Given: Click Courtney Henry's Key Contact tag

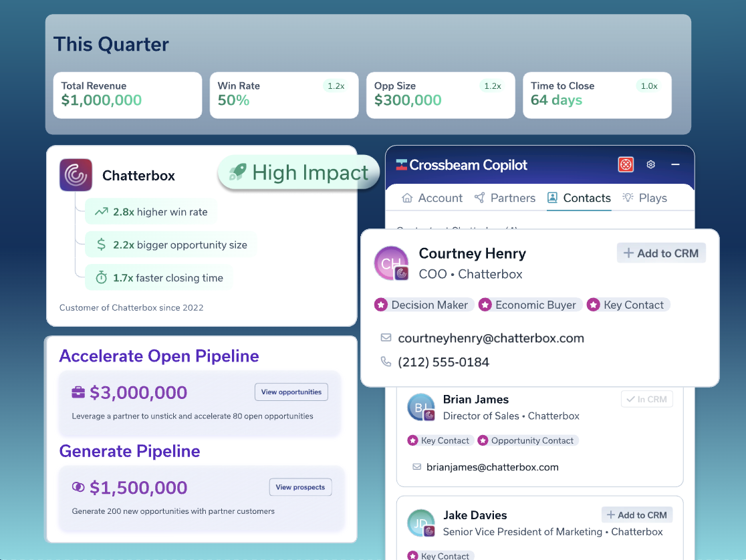Looking at the screenshot, I should coord(628,305).
